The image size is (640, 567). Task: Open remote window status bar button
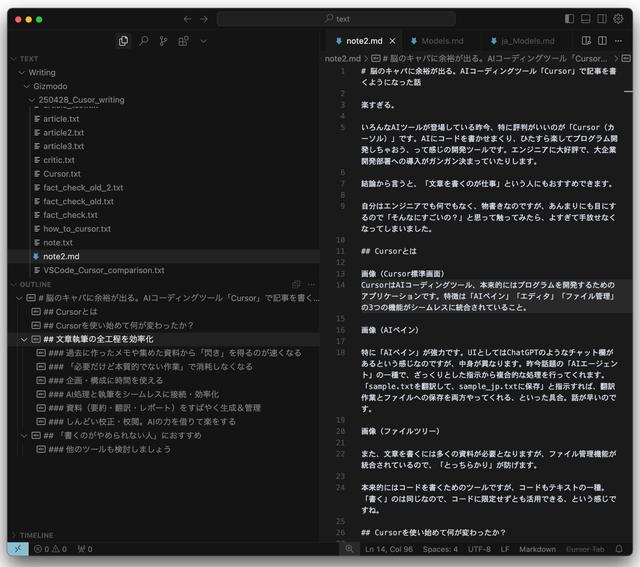18,549
